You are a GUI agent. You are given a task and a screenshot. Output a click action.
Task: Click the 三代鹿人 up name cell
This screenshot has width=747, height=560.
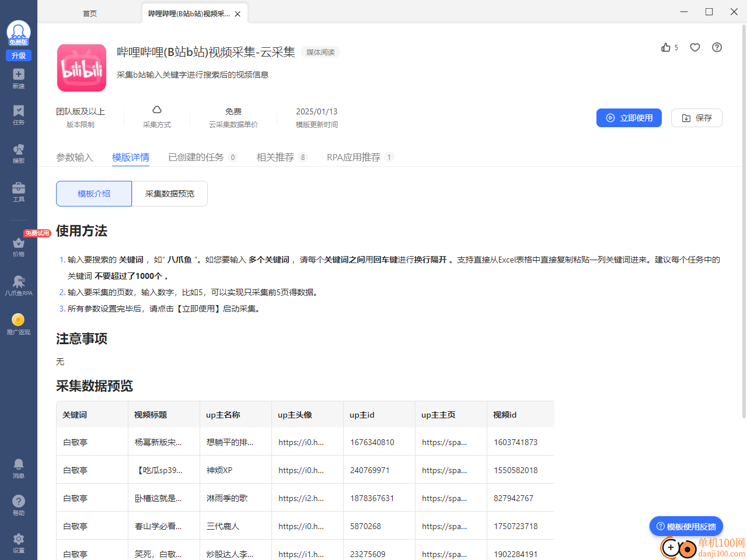click(236, 526)
